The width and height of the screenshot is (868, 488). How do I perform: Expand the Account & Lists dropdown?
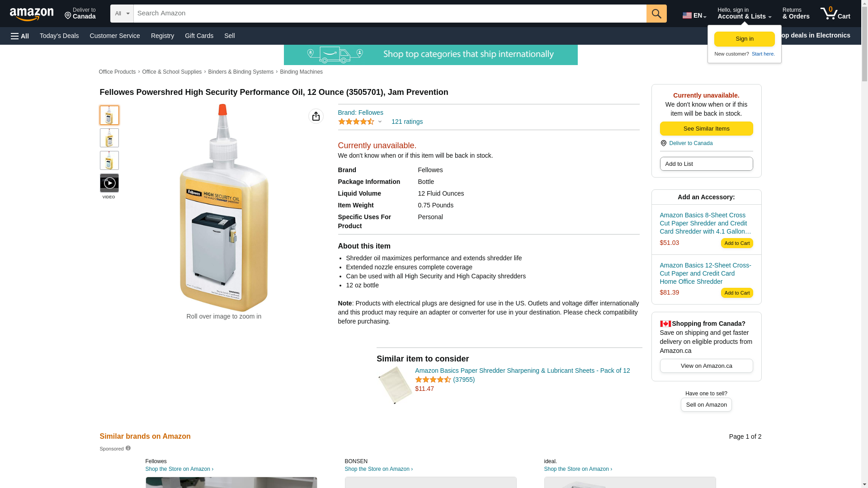[744, 14]
